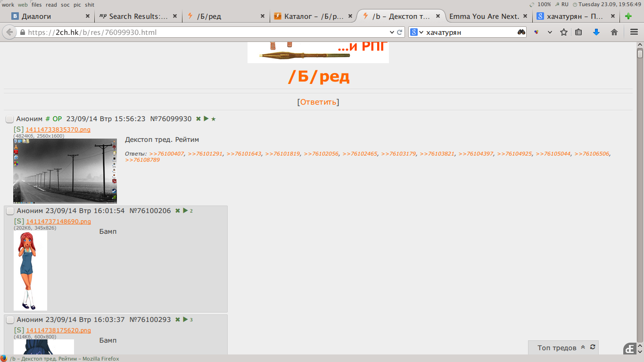
Task: Hide post №76099930 with the cross icon
Action: coord(198,119)
